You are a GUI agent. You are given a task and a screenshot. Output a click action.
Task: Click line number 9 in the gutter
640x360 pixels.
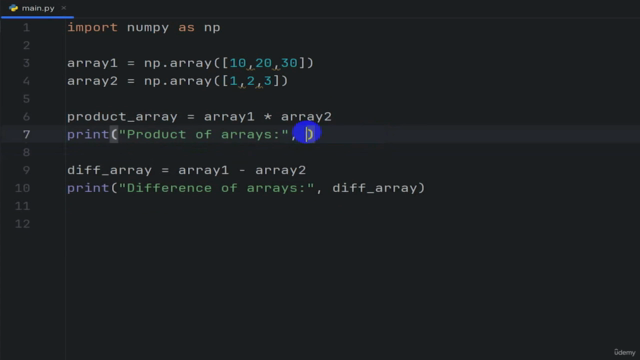coord(27,170)
